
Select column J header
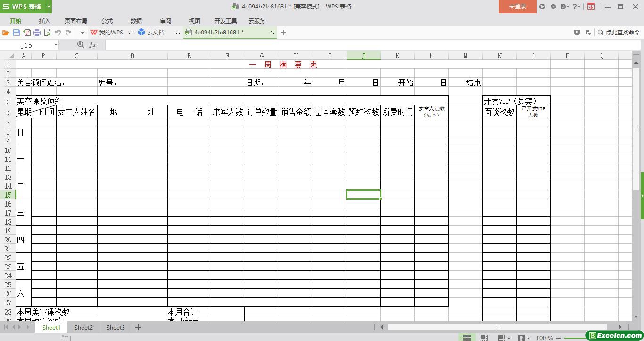coord(363,56)
